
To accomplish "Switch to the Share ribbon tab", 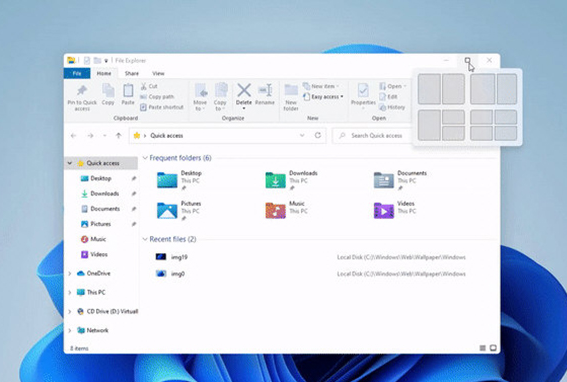I will coord(132,73).
